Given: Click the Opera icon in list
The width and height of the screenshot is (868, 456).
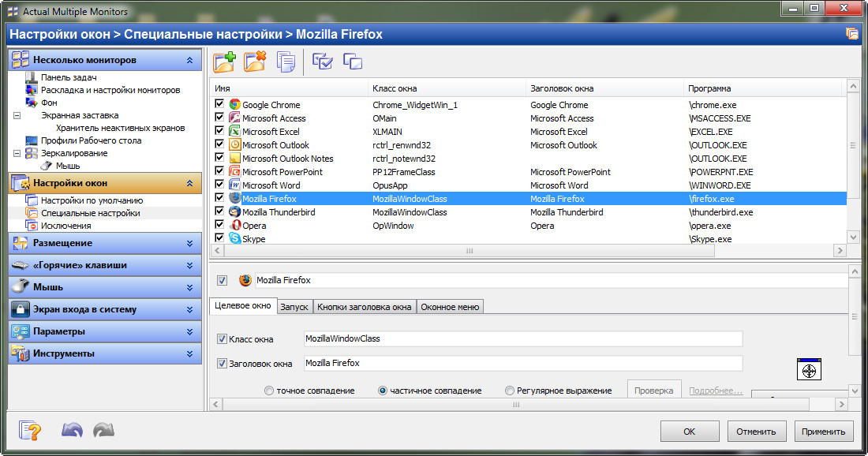Looking at the screenshot, I should click(x=234, y=225).
